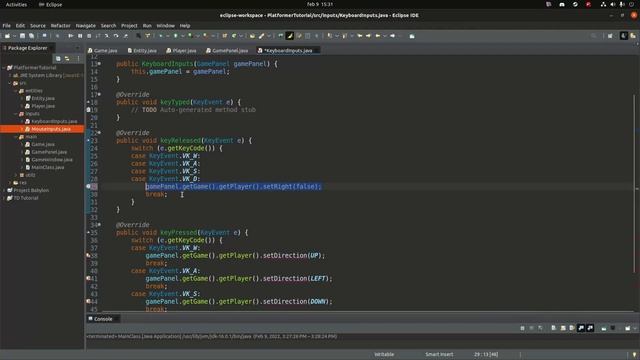
Task: Open the Run menu
Action: point(147,25)
